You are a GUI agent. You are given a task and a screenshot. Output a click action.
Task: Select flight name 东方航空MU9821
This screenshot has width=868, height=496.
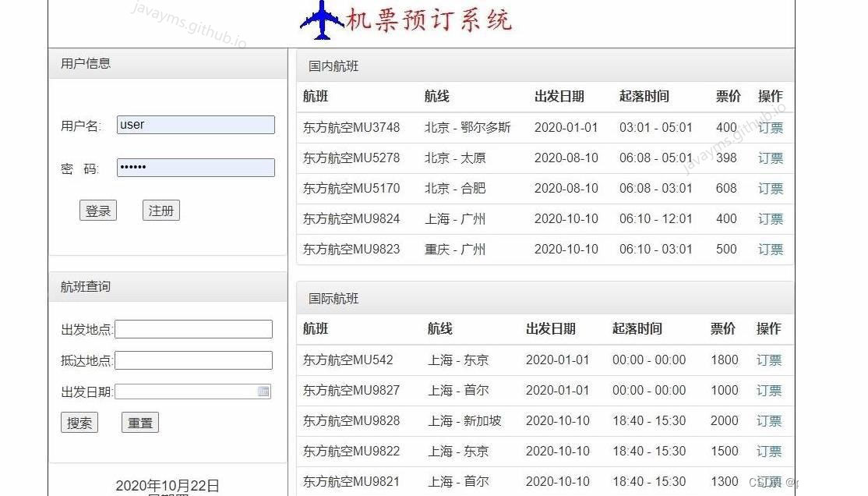point(351,482)
